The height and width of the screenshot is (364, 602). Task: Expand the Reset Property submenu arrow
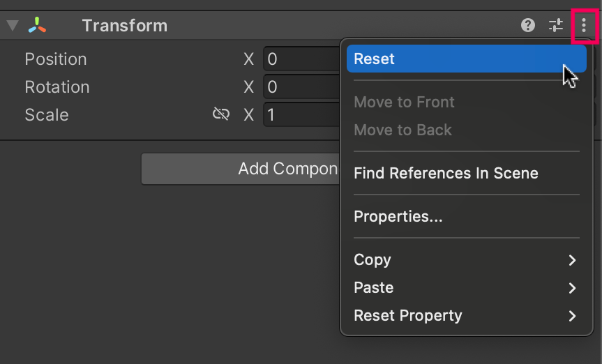tap(572, 316)
